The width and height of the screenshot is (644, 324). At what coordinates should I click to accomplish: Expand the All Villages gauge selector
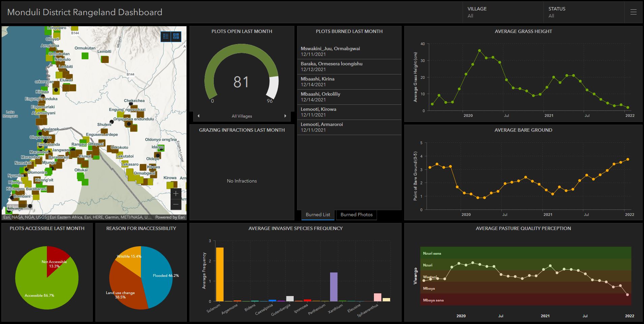242,116
